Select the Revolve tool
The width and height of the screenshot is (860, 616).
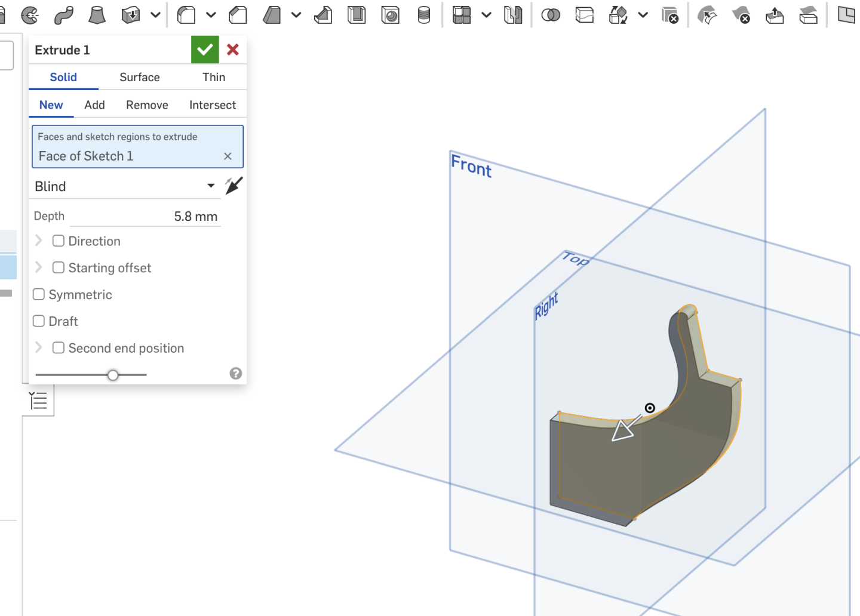(x=30, y=15)
